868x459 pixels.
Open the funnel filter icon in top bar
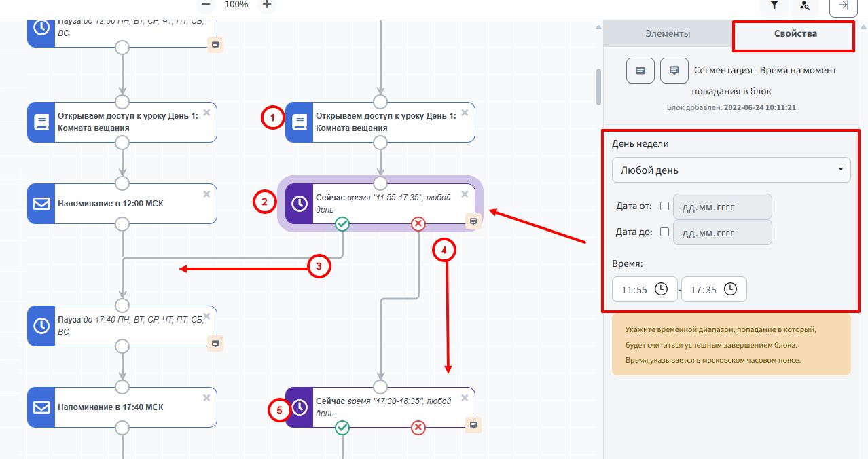[x=774, y=5]
